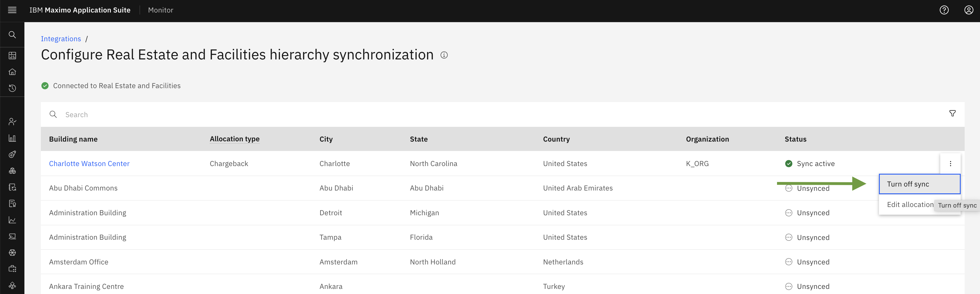Open the hexagon wheel icon in sidebar
This screenshot has height=294, width=980.
12,253
